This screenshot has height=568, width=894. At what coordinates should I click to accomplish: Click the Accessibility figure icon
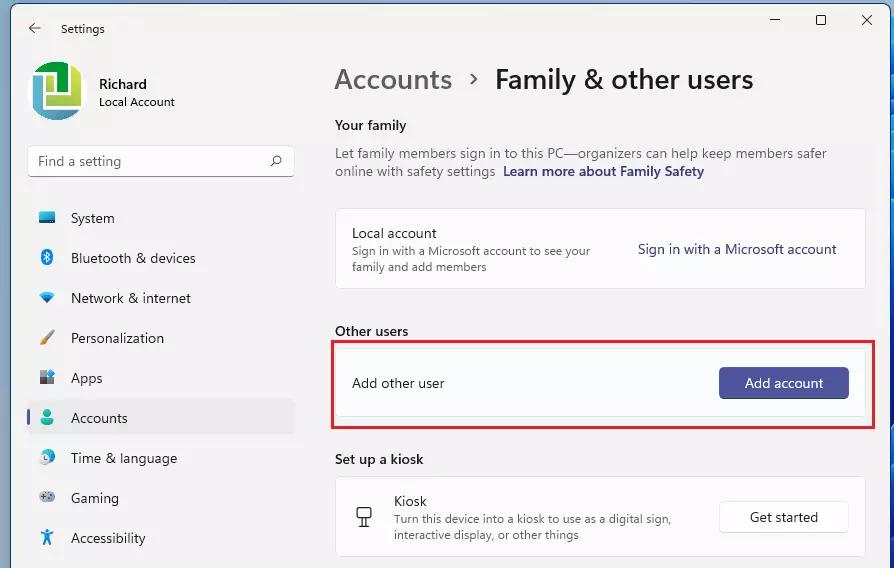(x=47, y=538)
